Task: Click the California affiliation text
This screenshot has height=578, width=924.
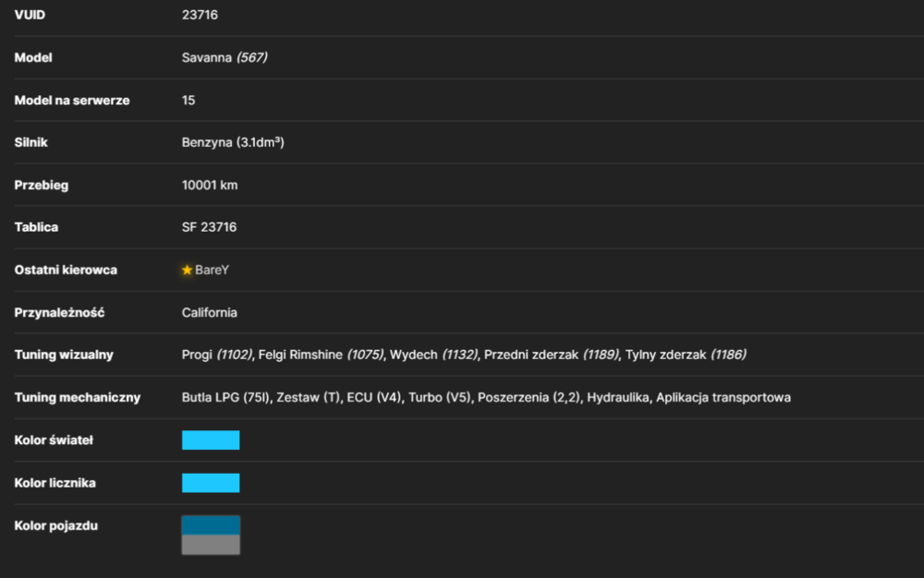Action: [x=209, y=312]
